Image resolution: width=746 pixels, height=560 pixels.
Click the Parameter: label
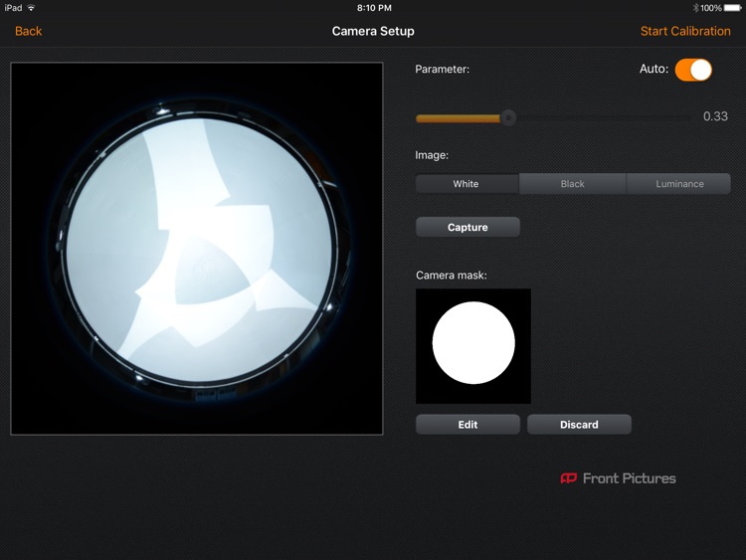(442, 70)
